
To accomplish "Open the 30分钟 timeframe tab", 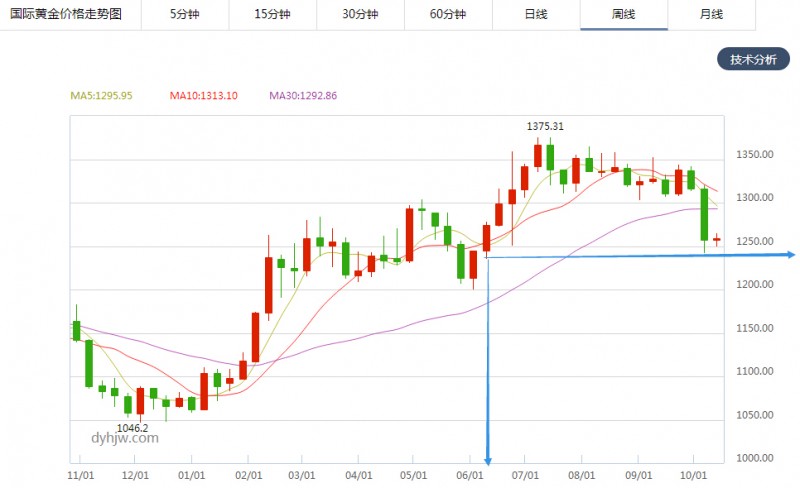I will coord(360,15).
